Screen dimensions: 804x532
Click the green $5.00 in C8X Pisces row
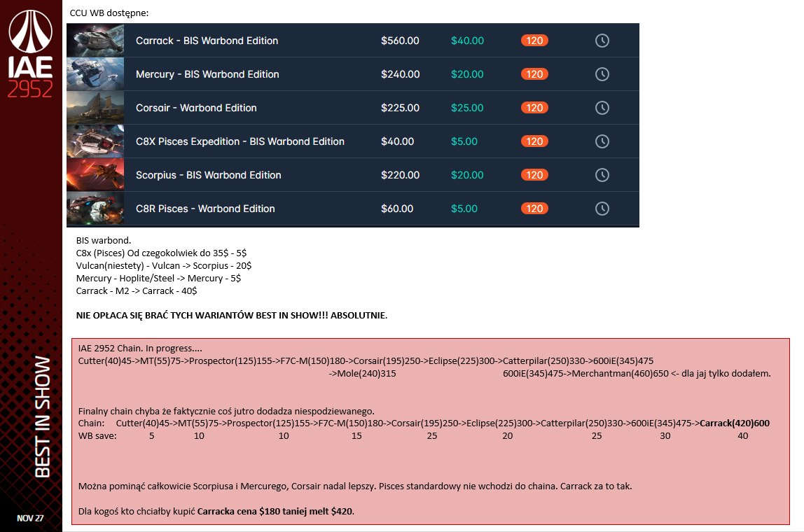[464, 141]
